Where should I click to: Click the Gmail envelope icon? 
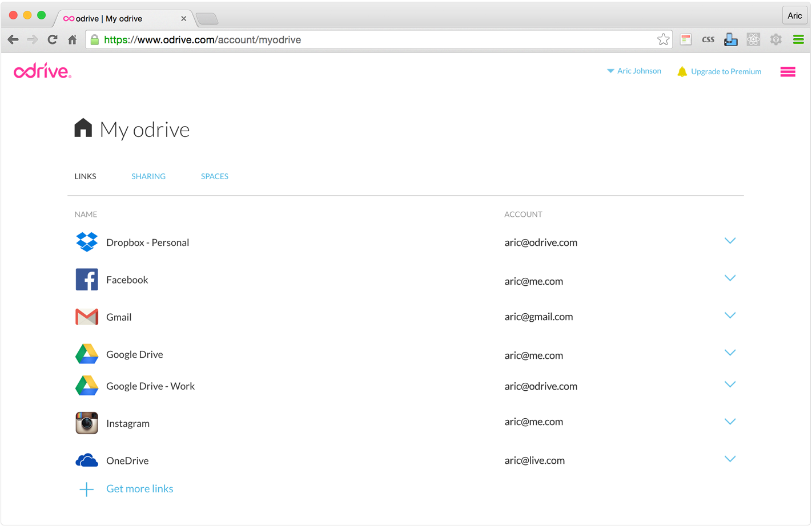(87, 317)
